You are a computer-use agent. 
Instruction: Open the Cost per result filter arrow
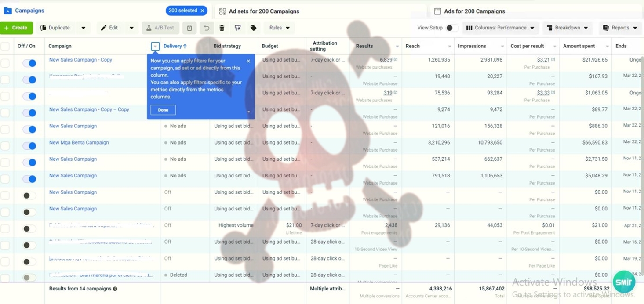[555, 46]
